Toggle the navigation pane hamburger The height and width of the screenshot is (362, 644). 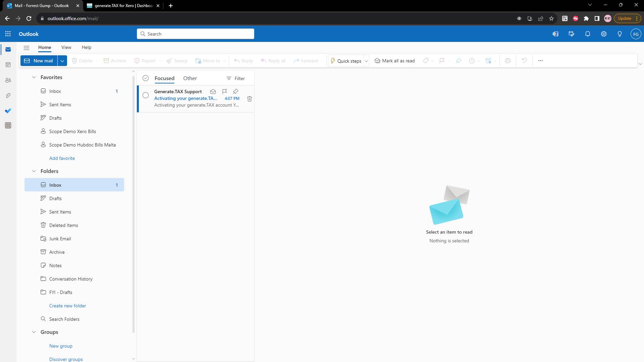click(26, 48)
